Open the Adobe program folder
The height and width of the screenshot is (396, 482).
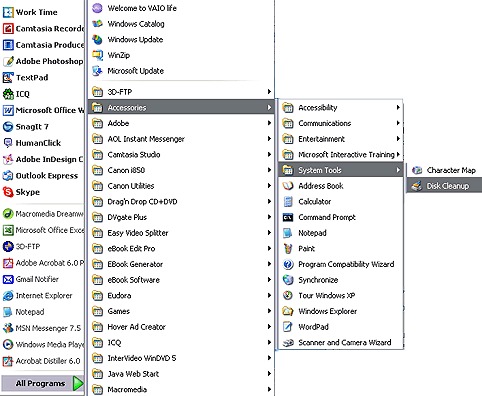(x=181, y=123)
